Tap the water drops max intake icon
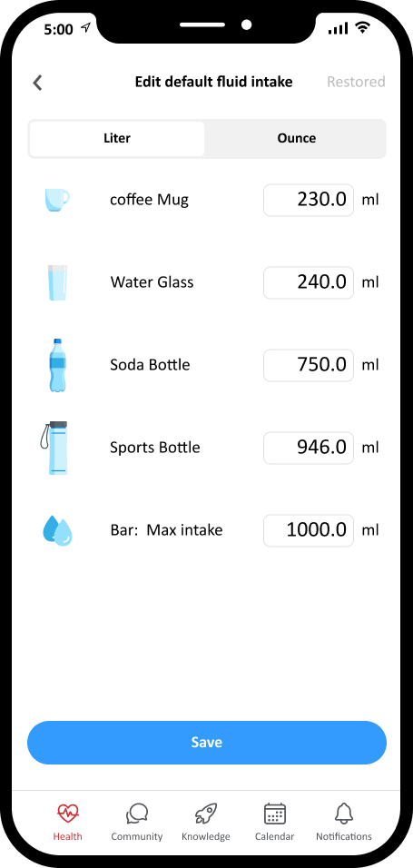 tap(57, 530)
